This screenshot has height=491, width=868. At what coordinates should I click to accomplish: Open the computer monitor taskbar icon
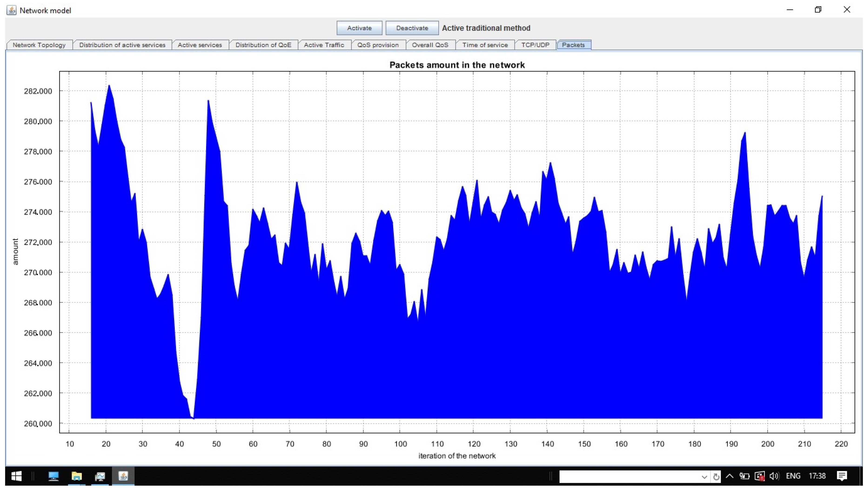pos(54,476)
